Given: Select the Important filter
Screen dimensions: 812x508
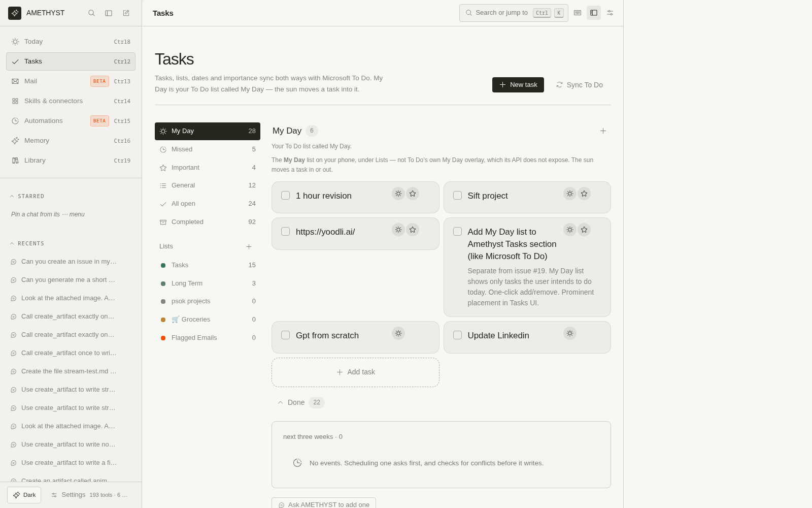Looking at the screenshot, I should pyautogui.click(x=208, y=168).
